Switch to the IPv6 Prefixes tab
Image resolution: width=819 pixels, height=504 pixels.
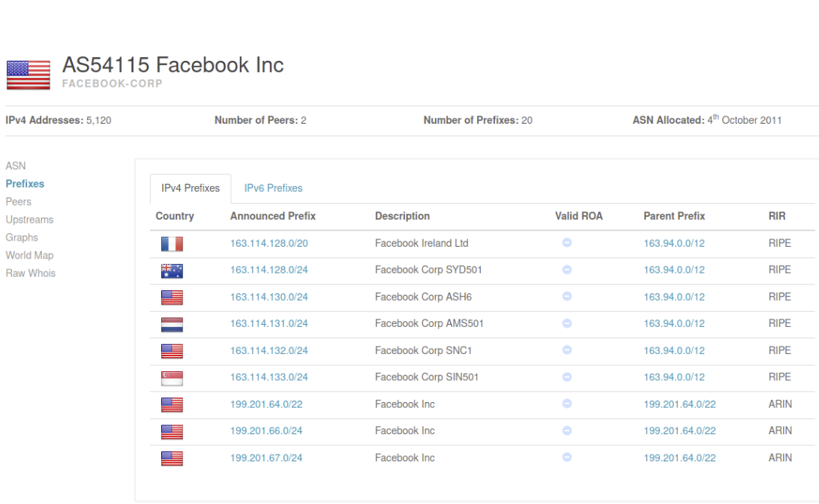273,188
